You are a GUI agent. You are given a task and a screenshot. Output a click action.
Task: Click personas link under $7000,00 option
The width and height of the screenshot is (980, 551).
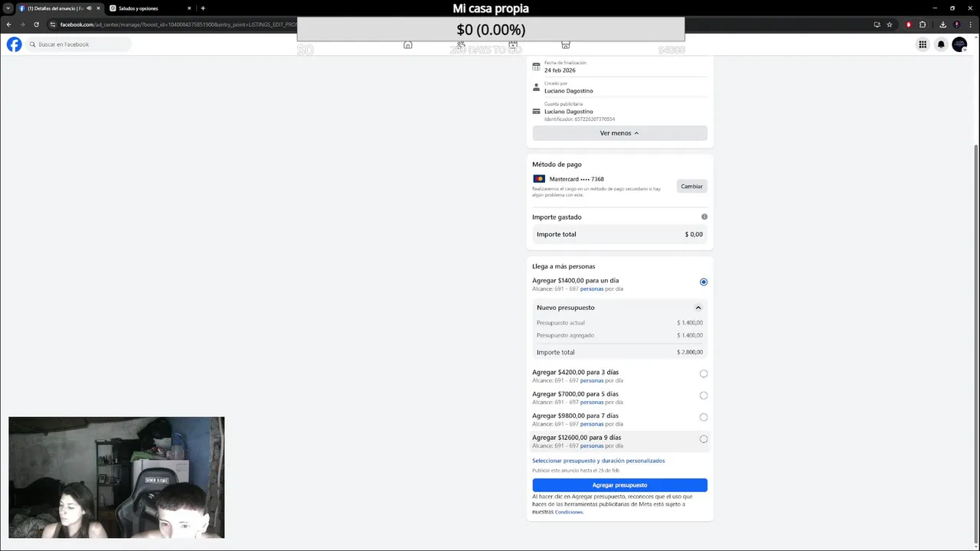click(592, 402)
